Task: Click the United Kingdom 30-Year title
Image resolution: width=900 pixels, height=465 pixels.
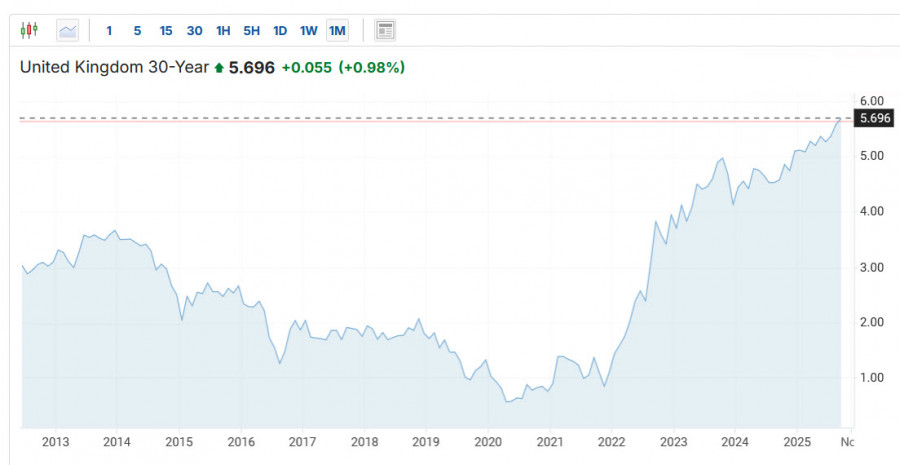Action: point(114,67)
